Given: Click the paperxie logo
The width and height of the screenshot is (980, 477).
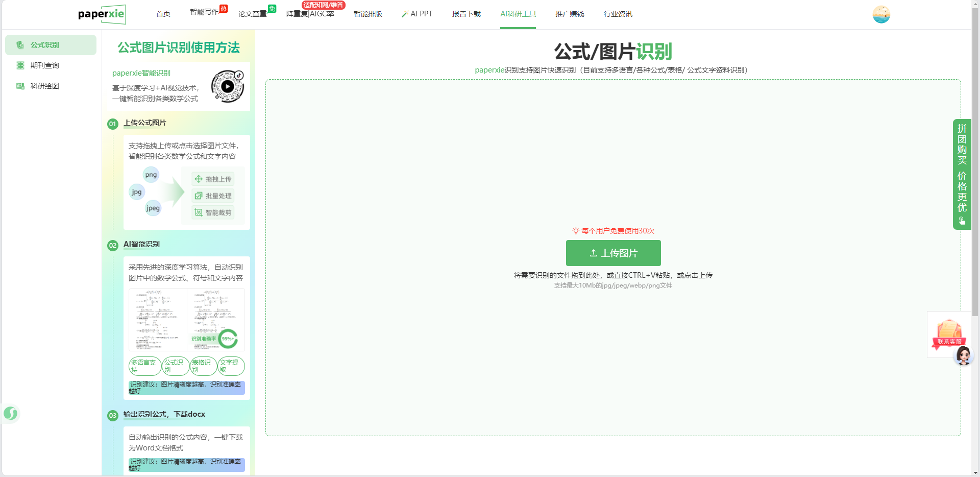Looking at the screenshot, I should [102, 14].
